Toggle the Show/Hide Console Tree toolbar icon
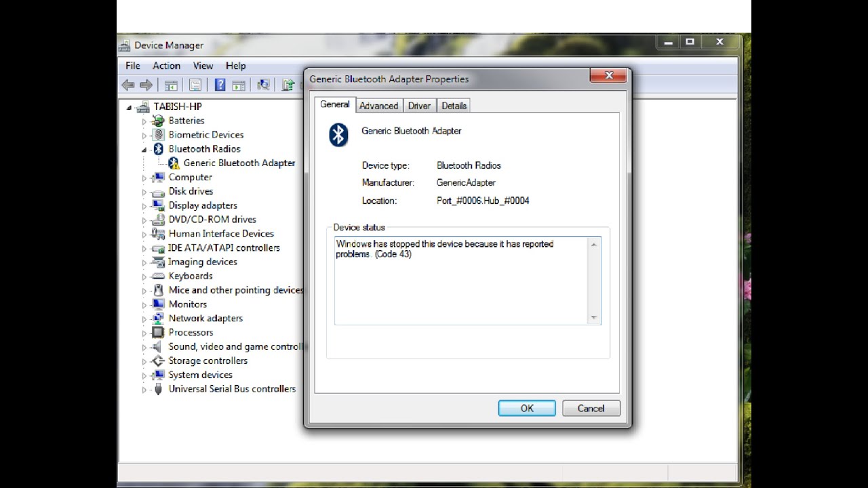Viewport: 868px width, 488px height. 171,85
